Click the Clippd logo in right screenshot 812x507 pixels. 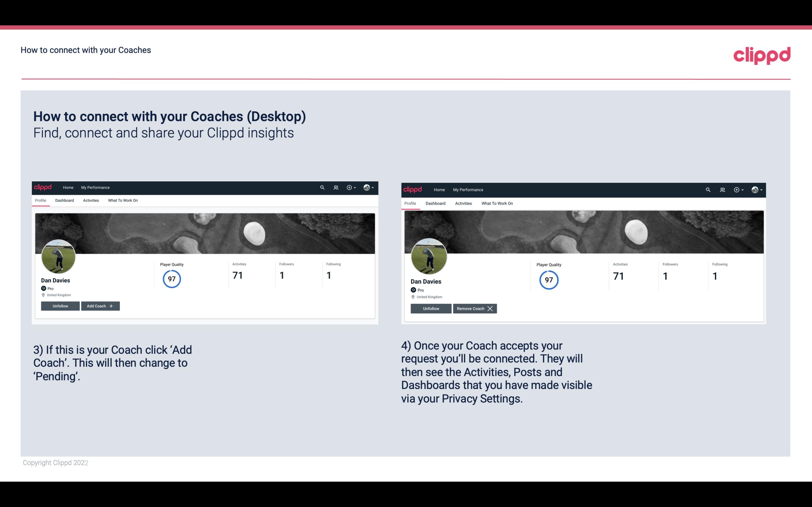[x=413, y=189]
